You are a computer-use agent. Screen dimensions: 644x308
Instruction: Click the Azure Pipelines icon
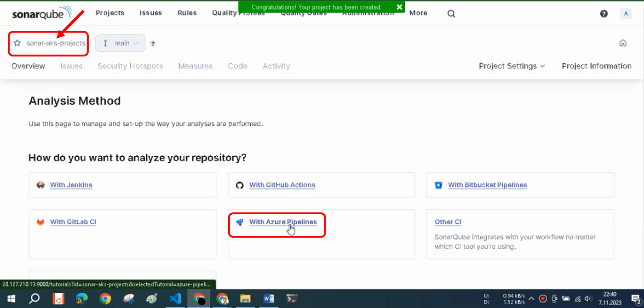(240, 222)
